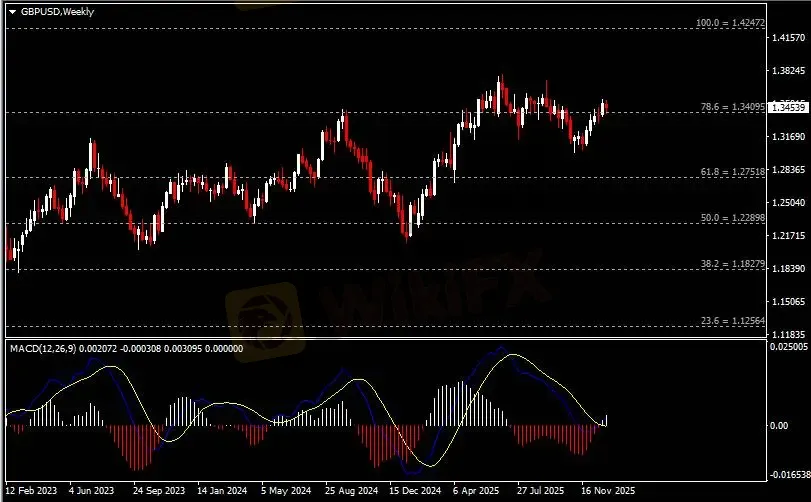Image resolution: width=811 pixels, height=502 pixels.
Task: Click the 1.41570 price axis value
Action: (x=788, y=38)
